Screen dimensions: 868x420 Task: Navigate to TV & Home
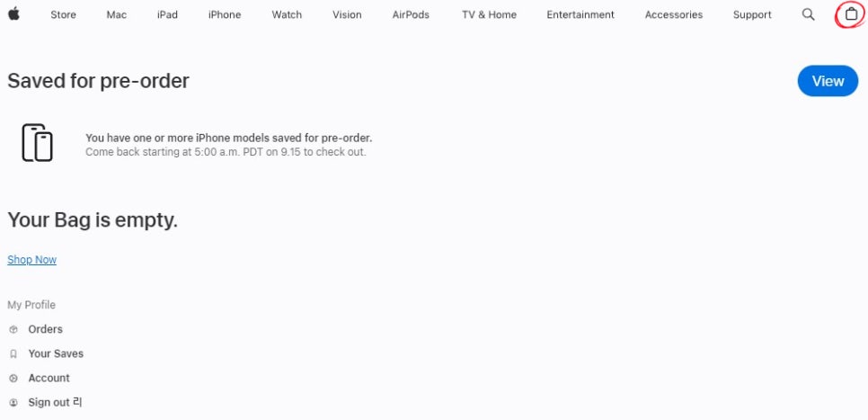coord(489,14)
